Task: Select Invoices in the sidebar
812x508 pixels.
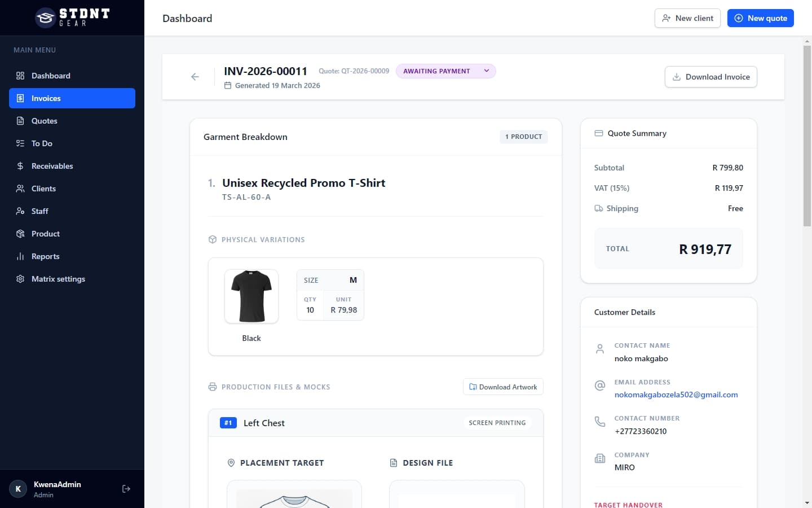Action: (x=72, y=98)
